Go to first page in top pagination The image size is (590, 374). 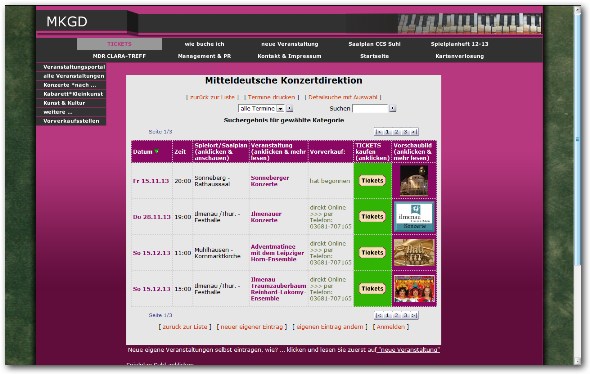click(378, 132)
